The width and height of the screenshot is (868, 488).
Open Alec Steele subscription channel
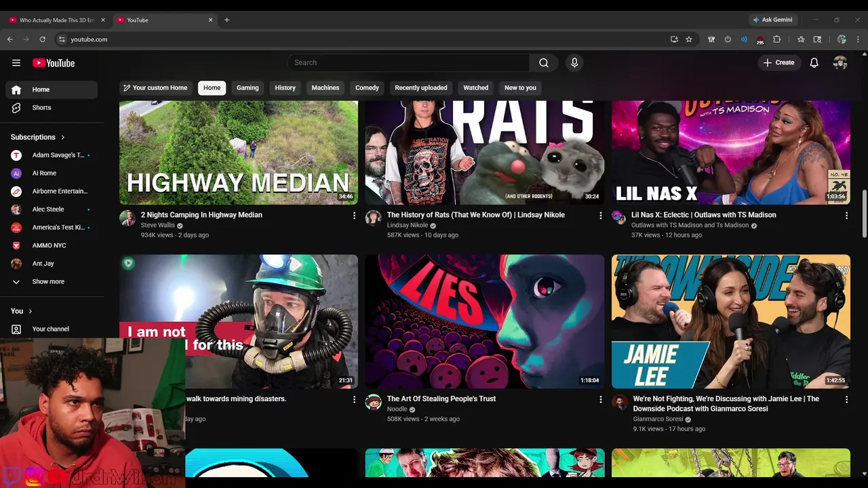click(52, 209)
